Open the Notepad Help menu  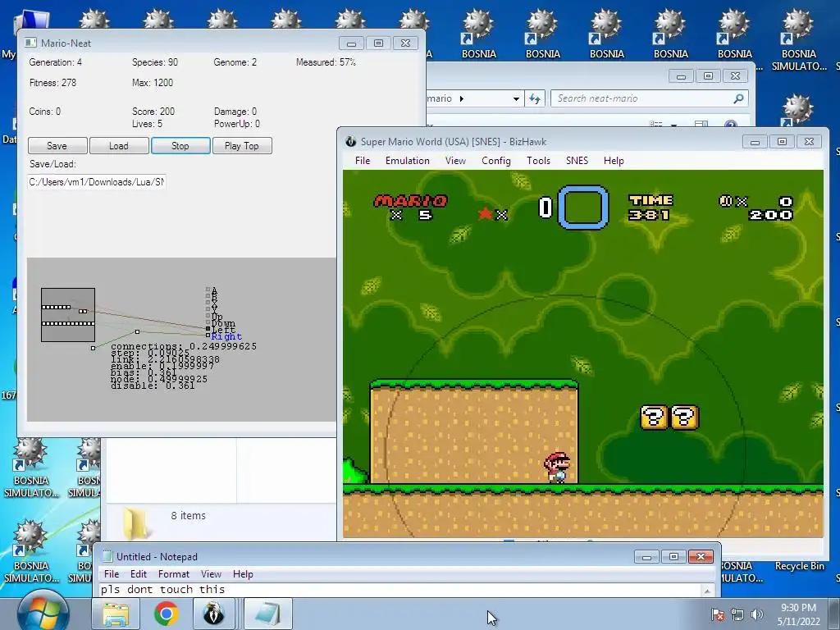tap(243, 573)
